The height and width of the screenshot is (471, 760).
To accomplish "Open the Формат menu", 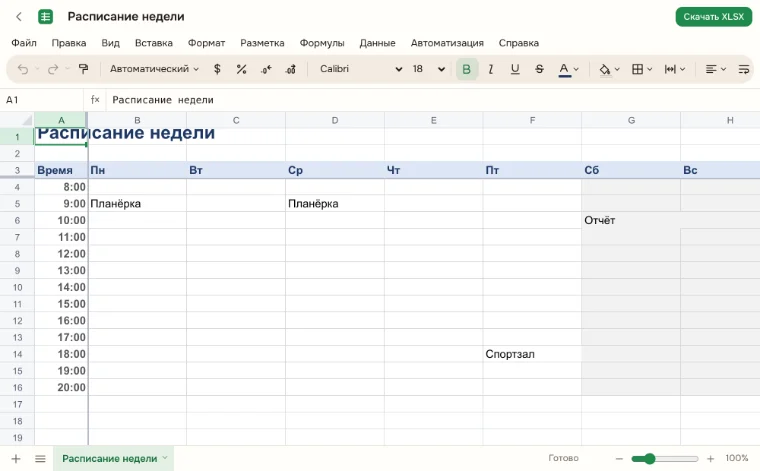I will pos(206,43).
